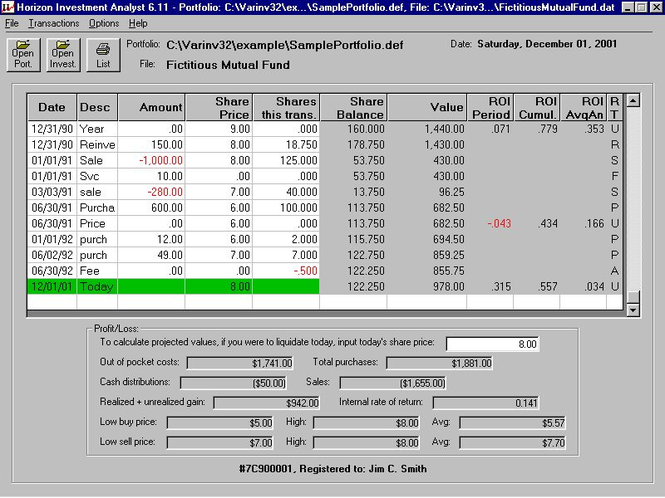Click the empty row below Today row
The width and height of the screenshot is (665, 498).
(x=325, y=302)
